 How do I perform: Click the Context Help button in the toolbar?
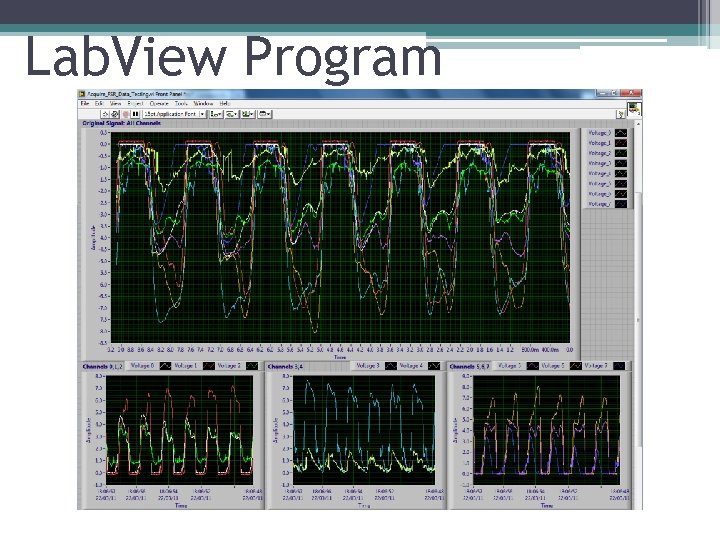tap(621, 113)
